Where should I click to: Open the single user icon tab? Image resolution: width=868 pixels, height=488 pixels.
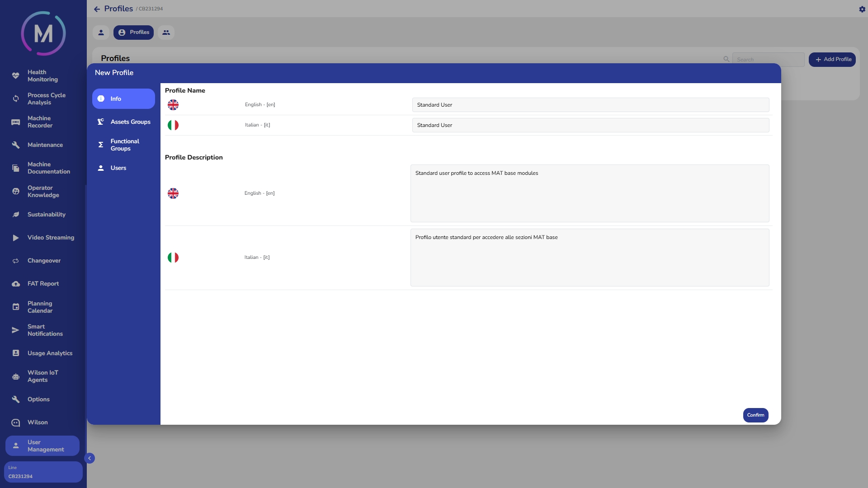101,33
